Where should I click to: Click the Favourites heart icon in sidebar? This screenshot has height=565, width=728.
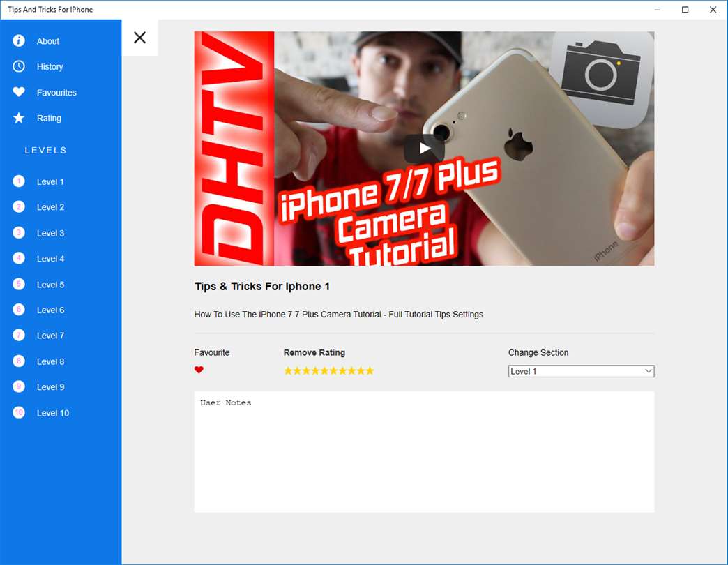tap(19, 92)
